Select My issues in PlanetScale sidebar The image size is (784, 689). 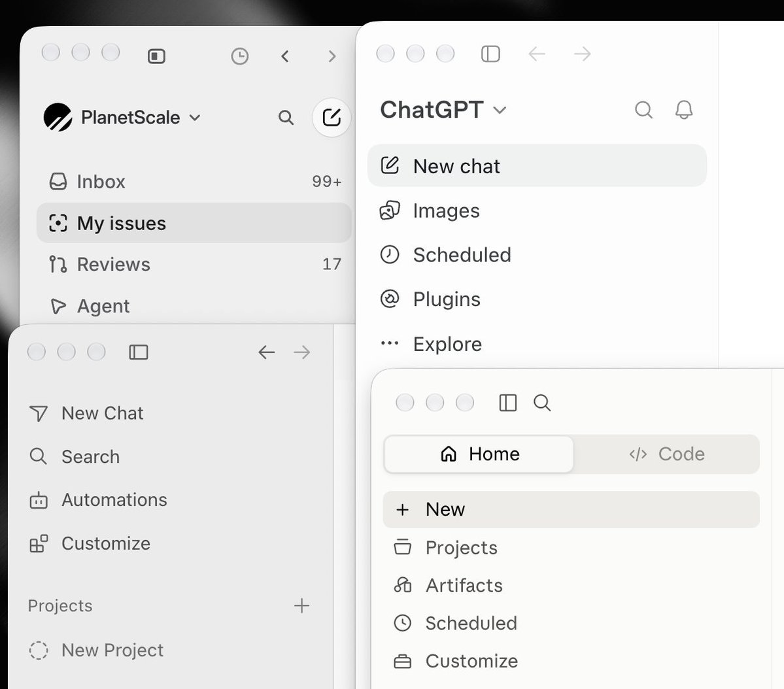(x=194, y=223)
